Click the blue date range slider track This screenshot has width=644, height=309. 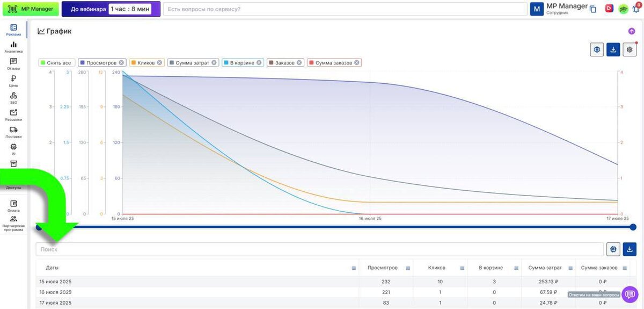pyautogui.click(x=335, y=227)
